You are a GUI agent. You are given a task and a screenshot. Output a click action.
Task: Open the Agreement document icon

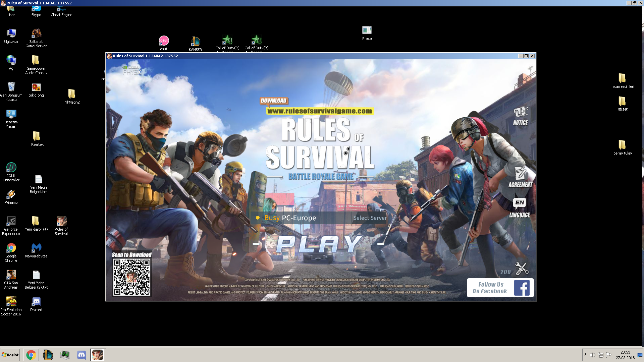coord(520,177)
